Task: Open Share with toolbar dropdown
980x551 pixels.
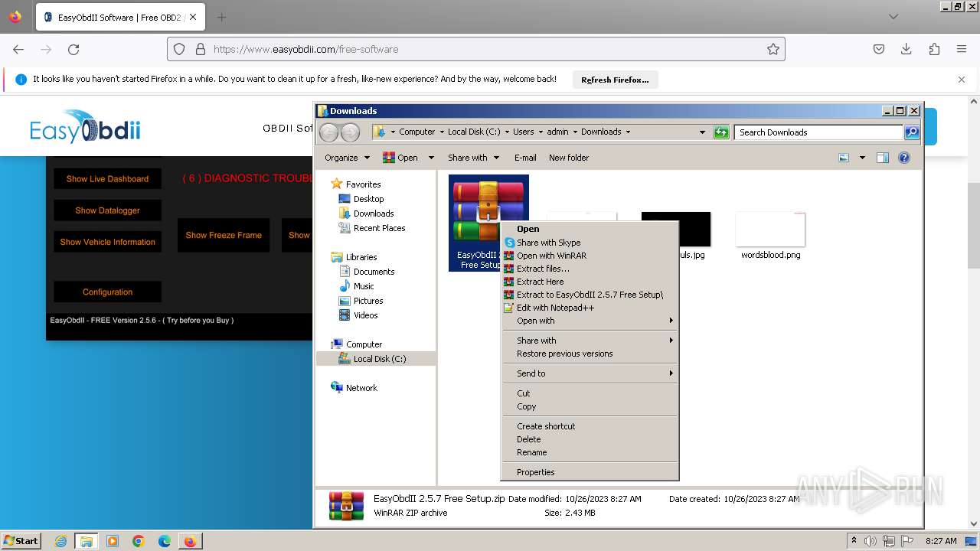Action: coord(473,158)
